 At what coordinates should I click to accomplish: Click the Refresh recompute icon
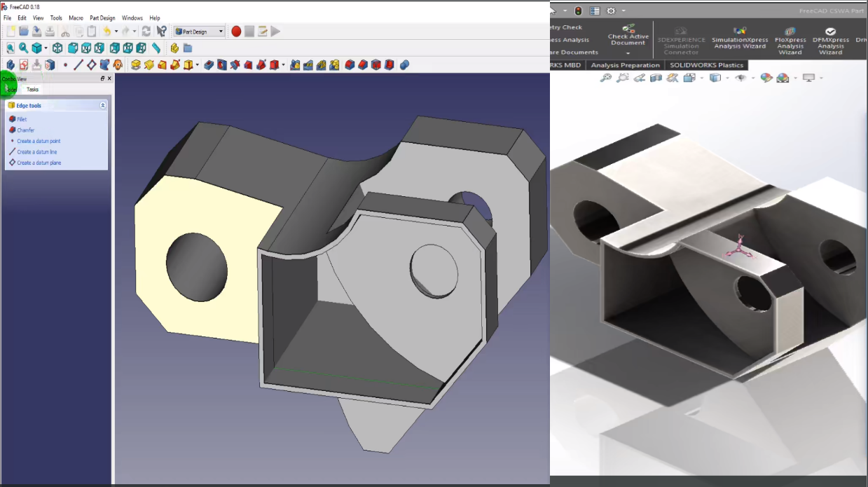point(146,32)
